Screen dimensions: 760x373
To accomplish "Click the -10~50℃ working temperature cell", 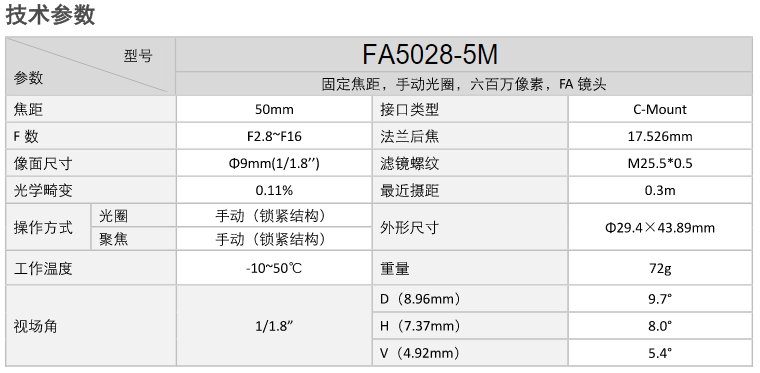I will 274,268.
